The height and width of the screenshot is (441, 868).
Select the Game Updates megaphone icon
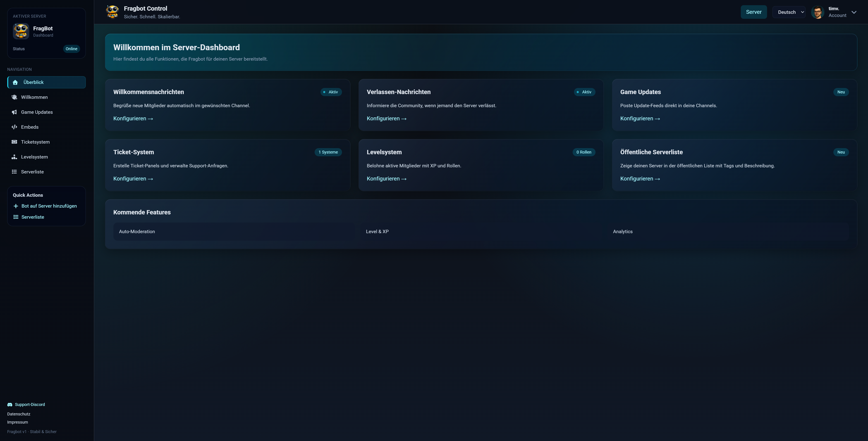pos(14,112)
